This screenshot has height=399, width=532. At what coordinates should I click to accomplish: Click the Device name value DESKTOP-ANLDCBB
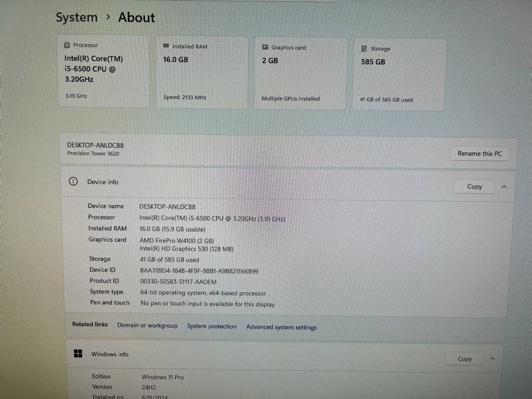coord(167,206)
